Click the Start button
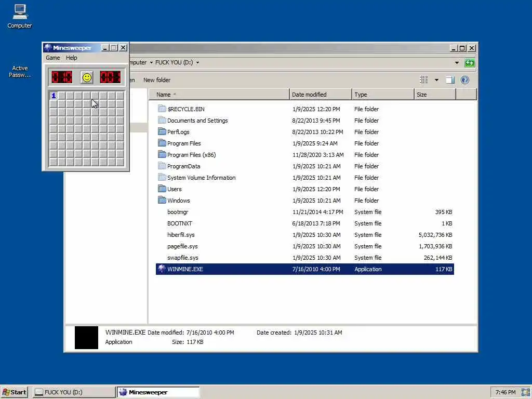This screenshot has height=399, width=532. coord(15,392)
